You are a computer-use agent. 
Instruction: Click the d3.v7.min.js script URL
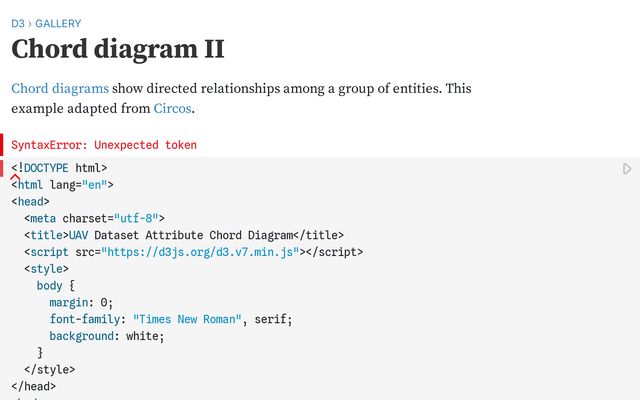[200, 252]
